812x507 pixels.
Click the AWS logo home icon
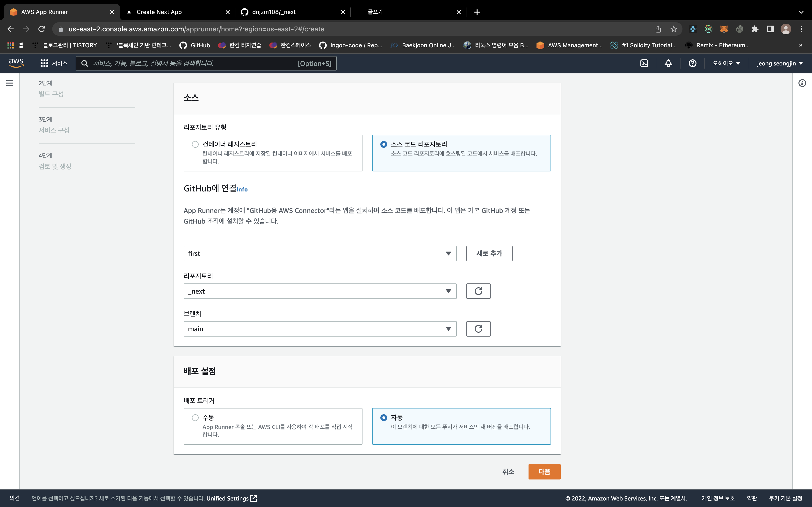[16, 63]
